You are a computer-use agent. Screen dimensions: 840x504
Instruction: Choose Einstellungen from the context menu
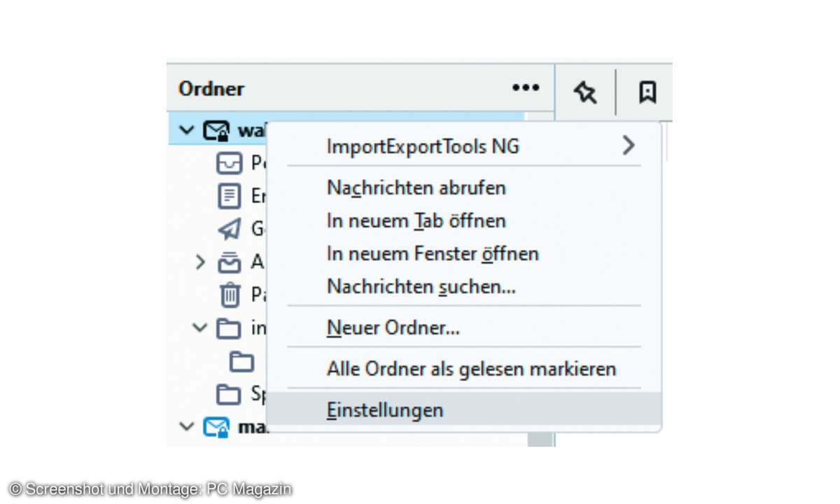click(x=385, y=410)
